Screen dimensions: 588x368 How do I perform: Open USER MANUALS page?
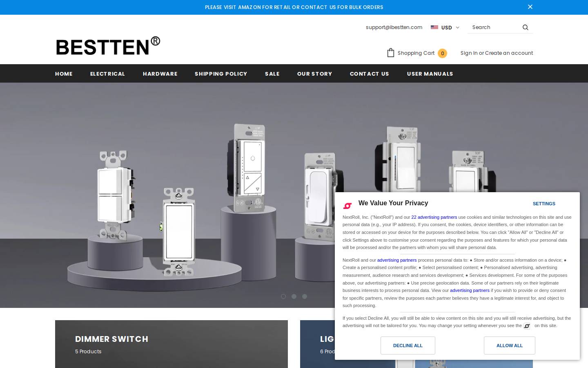[x=430, y=74]
